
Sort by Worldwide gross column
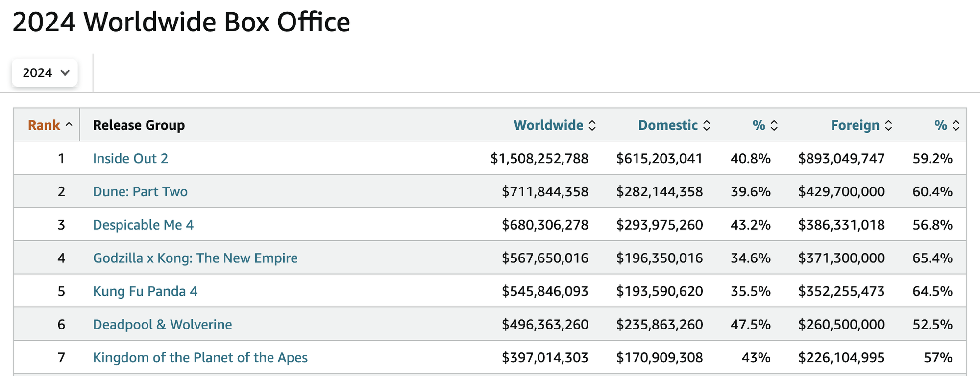pos(555,125)
